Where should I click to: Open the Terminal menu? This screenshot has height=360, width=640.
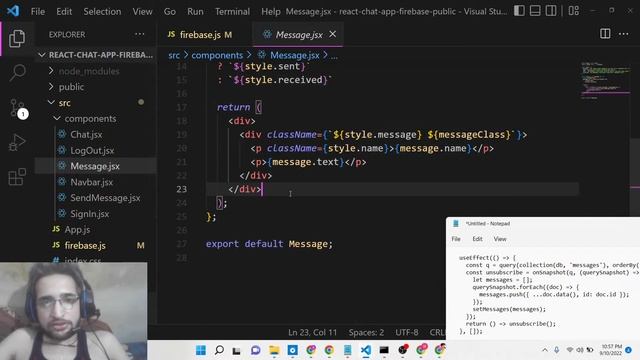click(232, 11)
